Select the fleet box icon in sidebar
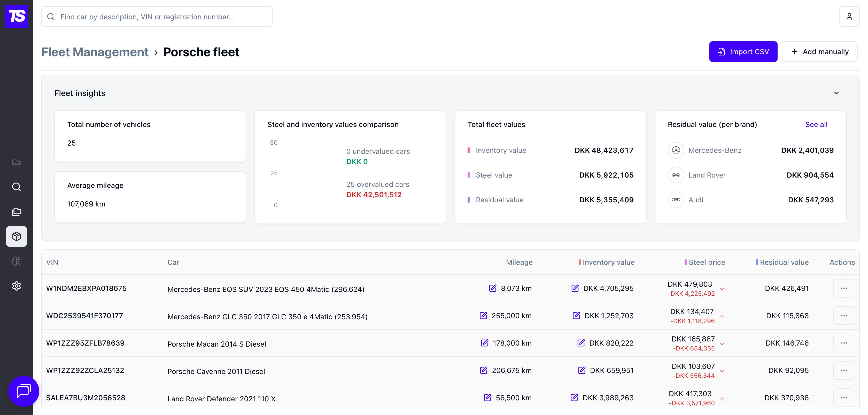Image resolution: width=868 pixels, height=415 pixels. point(17,236)
